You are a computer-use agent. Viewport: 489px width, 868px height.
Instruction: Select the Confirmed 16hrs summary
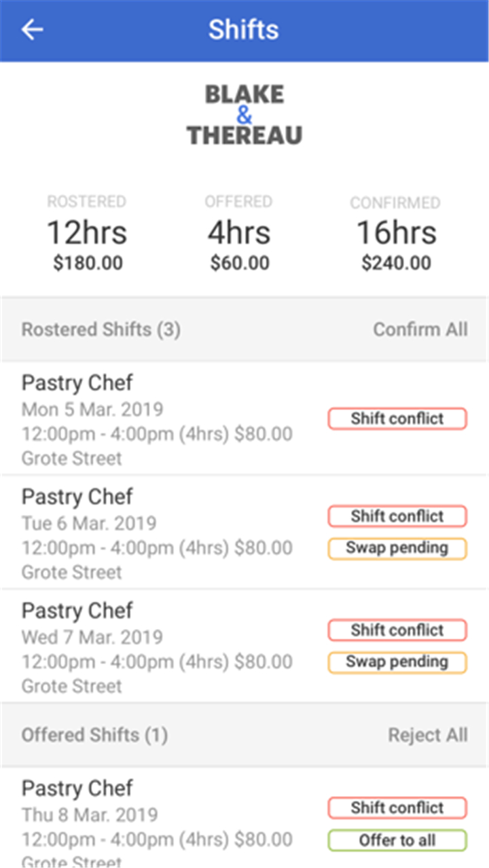pos(396,233)
